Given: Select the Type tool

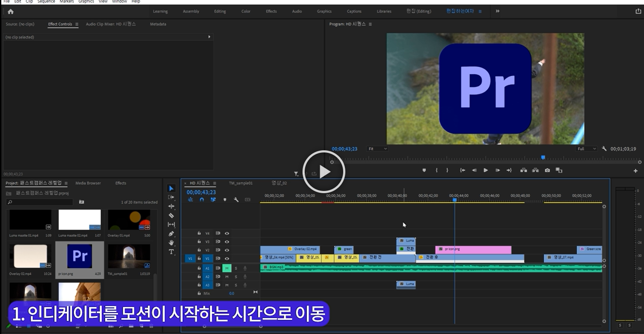Looking at the screenshot, I should tap(171, 252).
